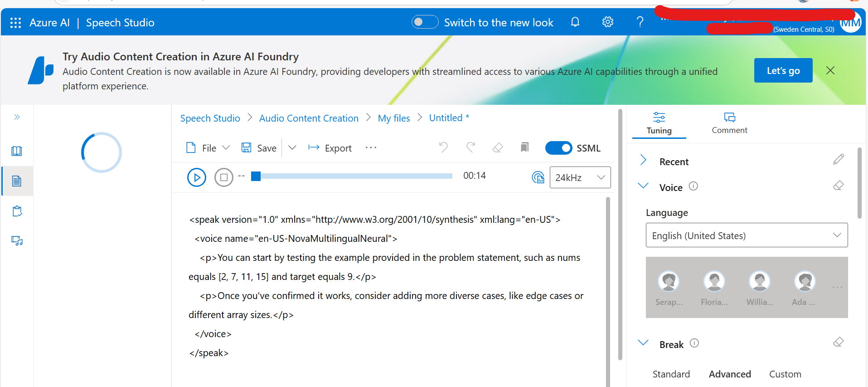Viewport: 868px width, 387px height.
Task: Click the Let's go button
Action: click(783, 70)
